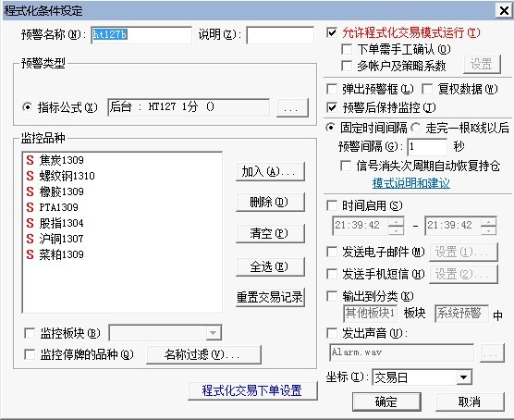
Task: Enable 输出到分类 checkbox
Action: click(x=332, y=296)
